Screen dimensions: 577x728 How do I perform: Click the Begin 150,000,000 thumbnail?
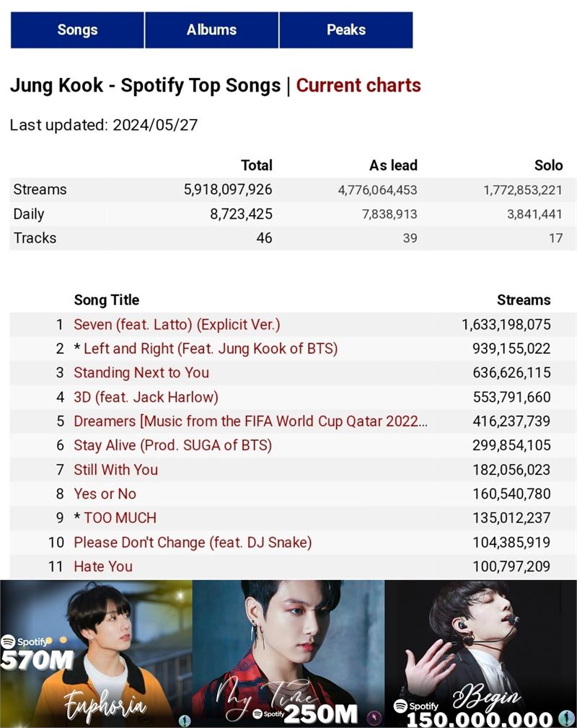coord(481,654)
